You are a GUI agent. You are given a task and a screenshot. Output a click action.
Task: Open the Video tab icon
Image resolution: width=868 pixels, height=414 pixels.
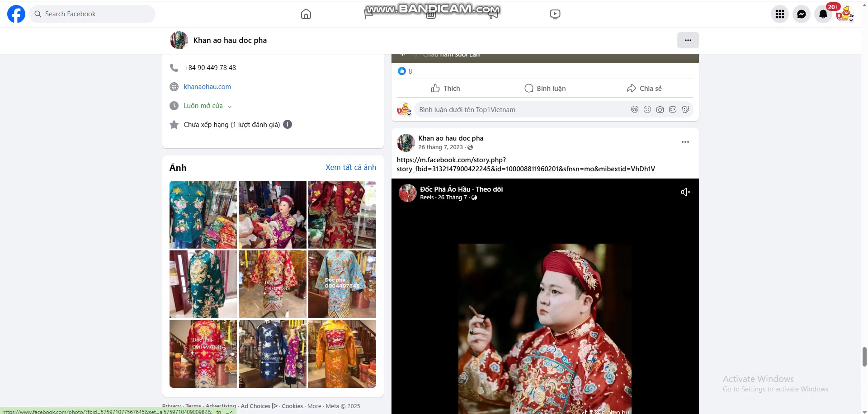pyautogui.click(x=555, y=14)
